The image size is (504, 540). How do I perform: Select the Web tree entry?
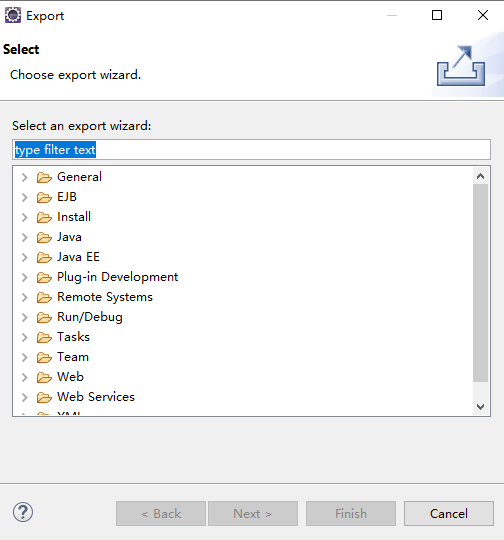(70, 377)
